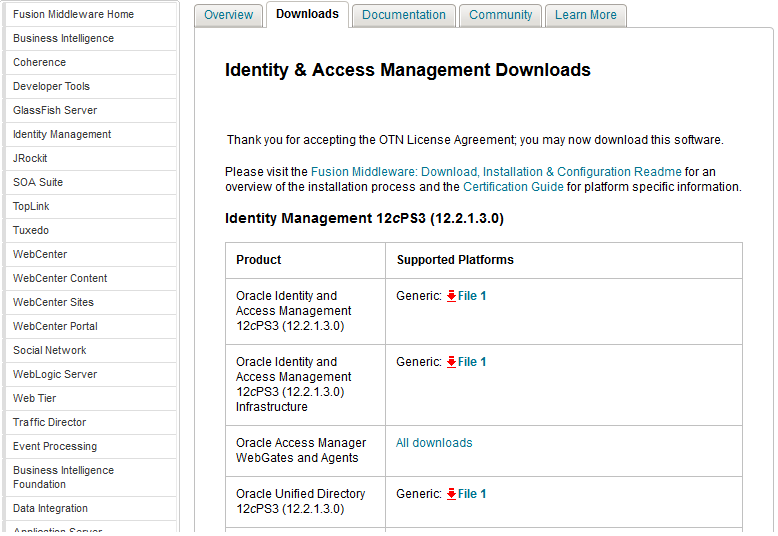Choose Identity Management from the sidebar
The width and height of the screenshot is (778, 536).
coord(62,134)
